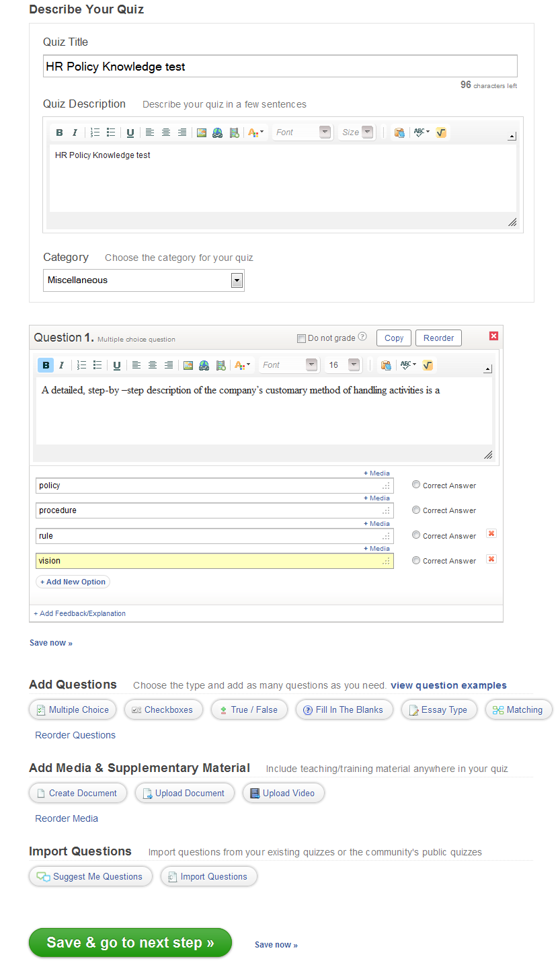Add a True / False question
The height and width of the screenshot is (963, 560).
pyautogui.click(x=249, y=709)
